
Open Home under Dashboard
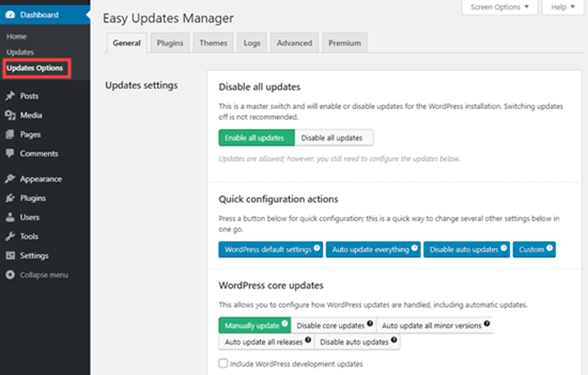point(16,36)
